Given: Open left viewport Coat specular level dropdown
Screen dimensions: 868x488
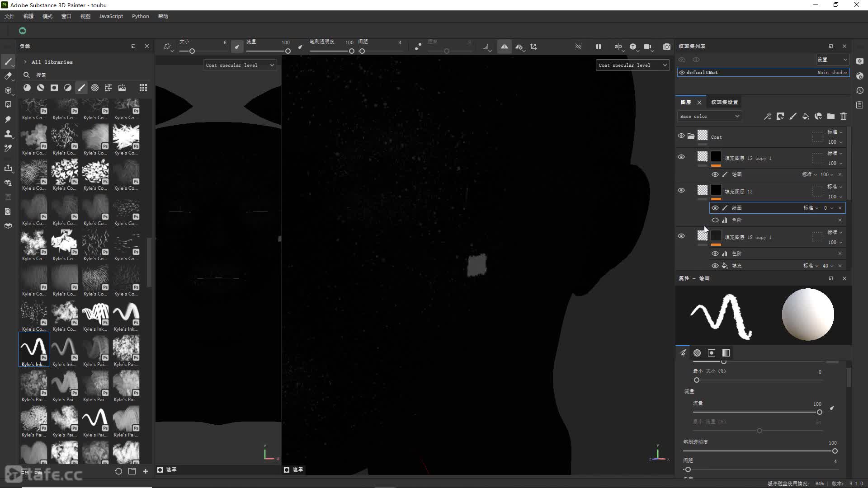Looking at the screenshot, I should [x=240, y=65].
